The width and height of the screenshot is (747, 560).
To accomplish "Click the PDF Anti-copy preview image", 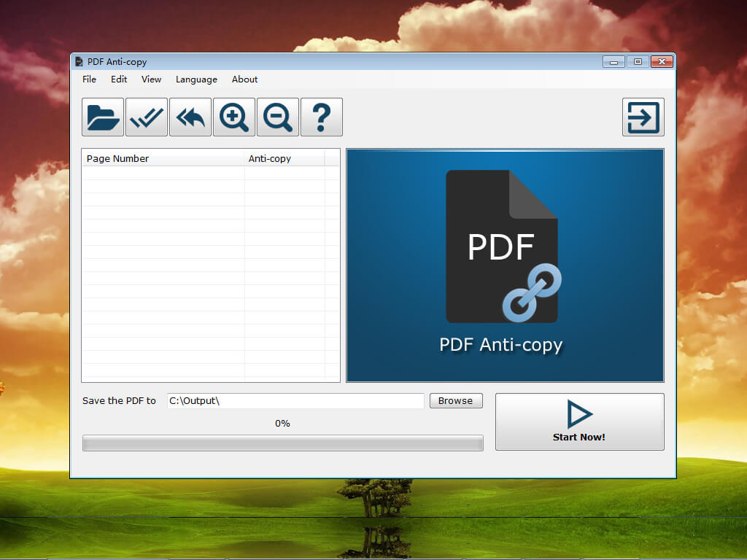I will coord(505,265).
